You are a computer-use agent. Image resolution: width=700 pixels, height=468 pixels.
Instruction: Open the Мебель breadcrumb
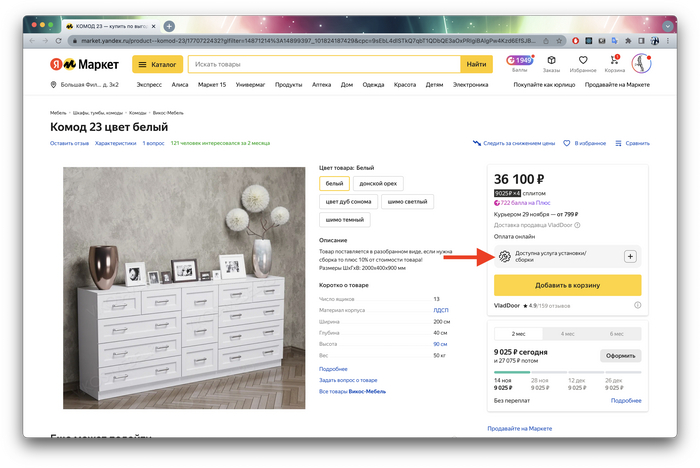[x=58, y=113]
